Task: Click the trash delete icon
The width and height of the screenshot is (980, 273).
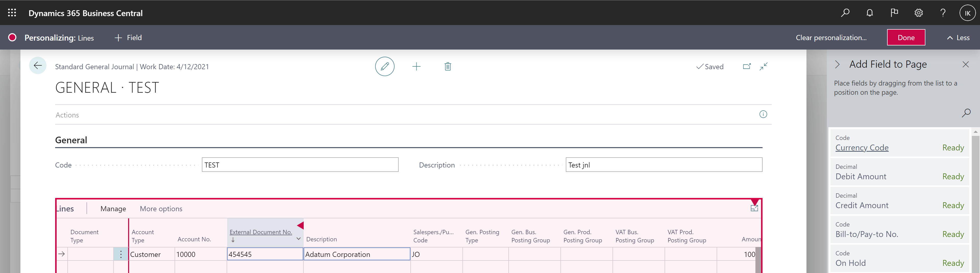Action: [448, 67]
